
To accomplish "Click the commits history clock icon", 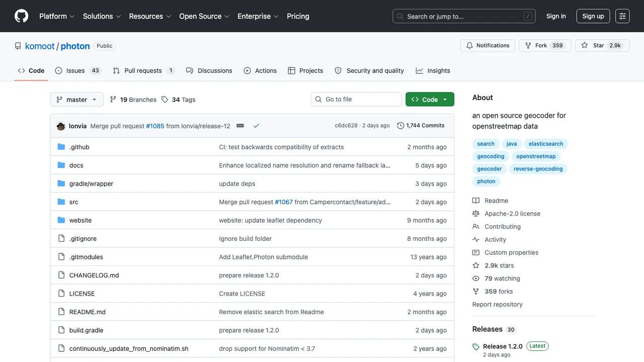I will 400,126.
